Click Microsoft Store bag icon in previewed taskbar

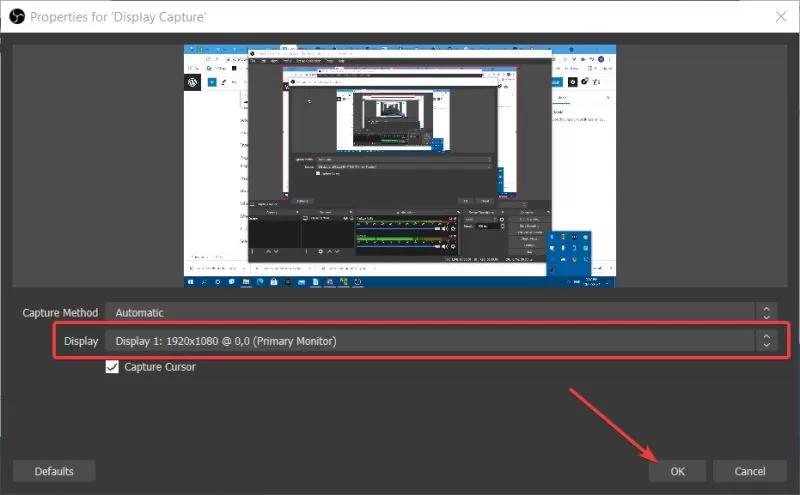tap(274, 282)
